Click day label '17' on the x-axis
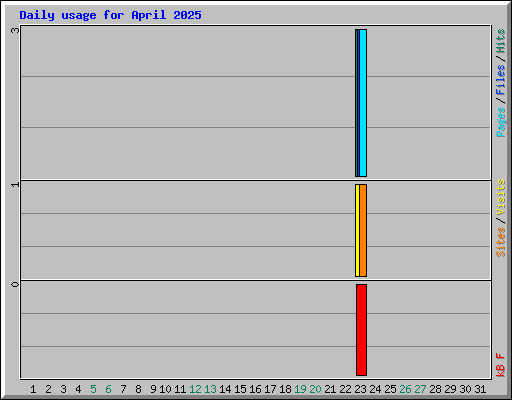This screenshot has width=512, height=400. (270, 389)
